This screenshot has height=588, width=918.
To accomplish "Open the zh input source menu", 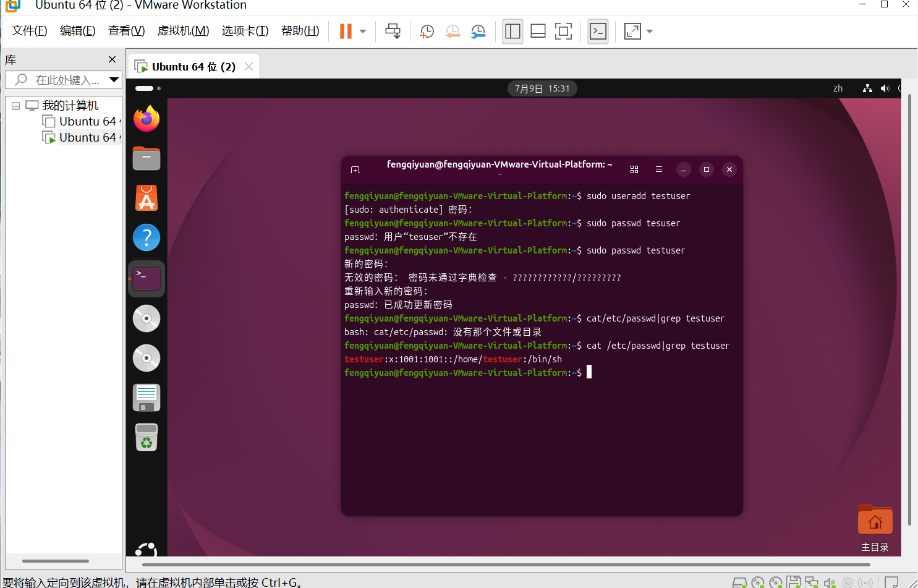I will point(838,88).
